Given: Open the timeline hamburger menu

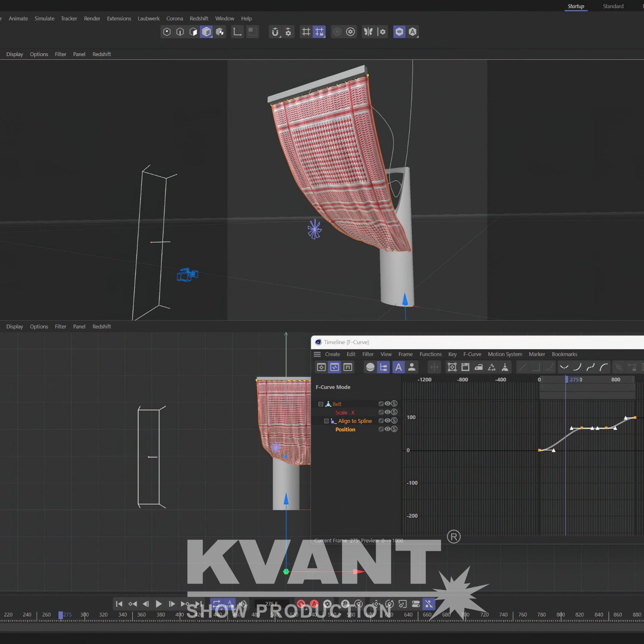Looking at the screenshot, I should [x=317, y=354].
